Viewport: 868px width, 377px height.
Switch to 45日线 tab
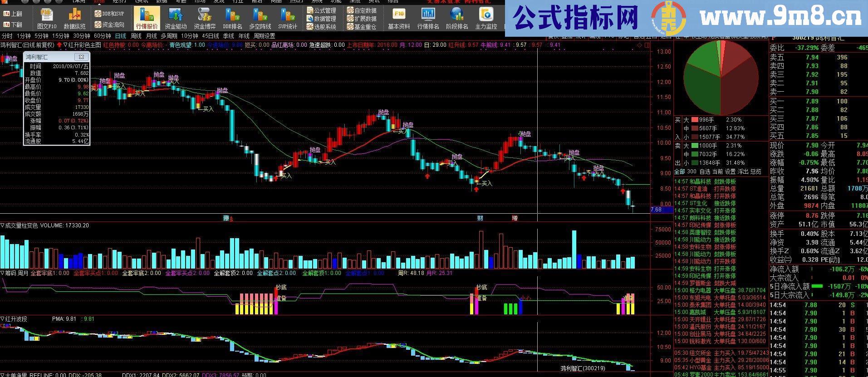click(211, 36)
